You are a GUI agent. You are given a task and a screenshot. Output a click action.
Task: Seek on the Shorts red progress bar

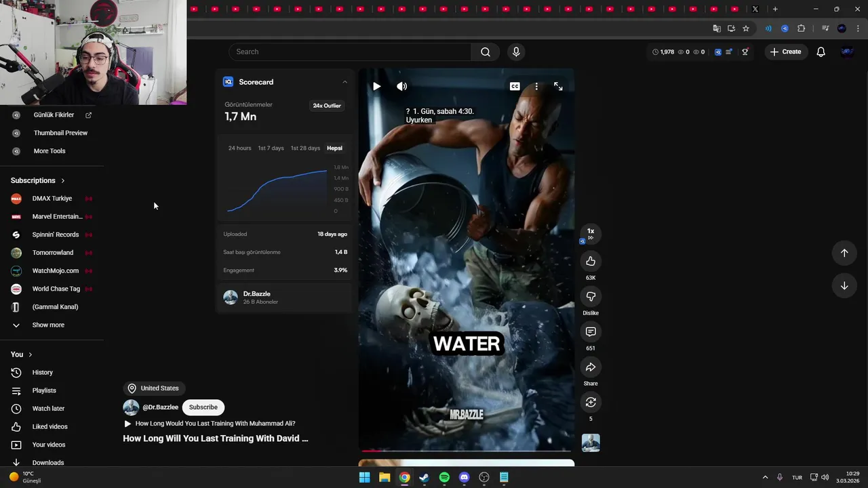coord(467,450)
